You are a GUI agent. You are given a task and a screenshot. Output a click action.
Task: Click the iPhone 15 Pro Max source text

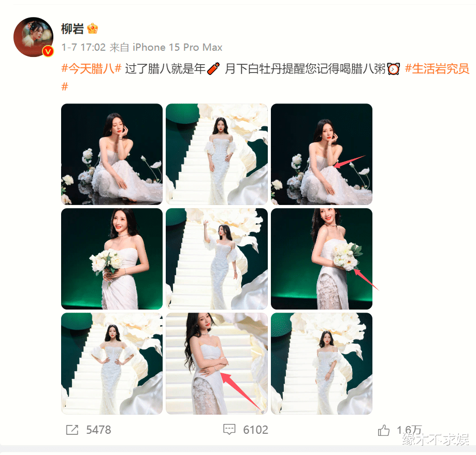[178, 47]
